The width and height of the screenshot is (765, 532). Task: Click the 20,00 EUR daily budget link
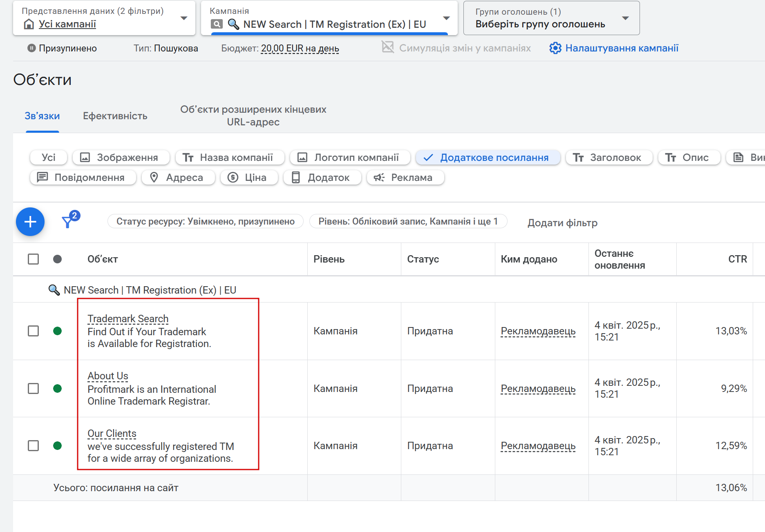click(x=300, y=49)
